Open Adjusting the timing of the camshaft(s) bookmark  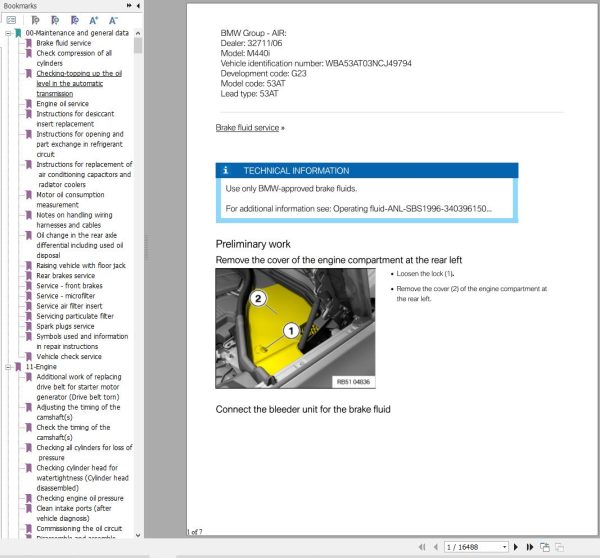[x=78, y=412]
